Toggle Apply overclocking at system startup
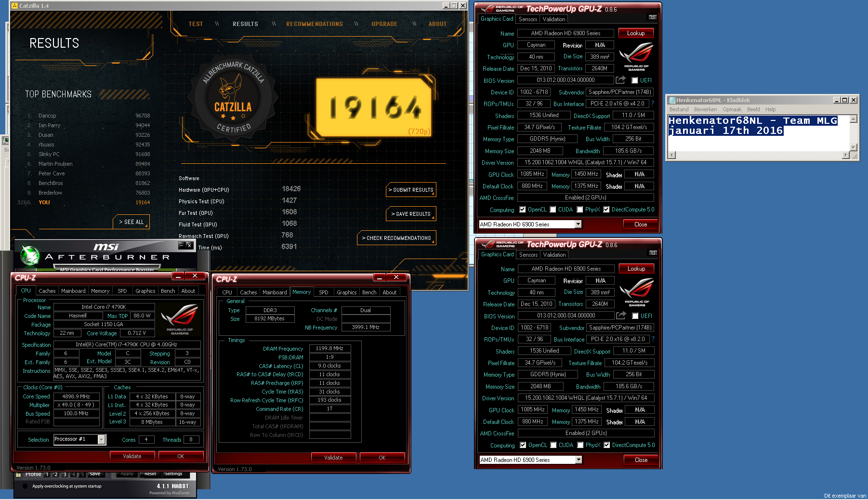Screen dimensions: 868x500 tap(25, 486)
